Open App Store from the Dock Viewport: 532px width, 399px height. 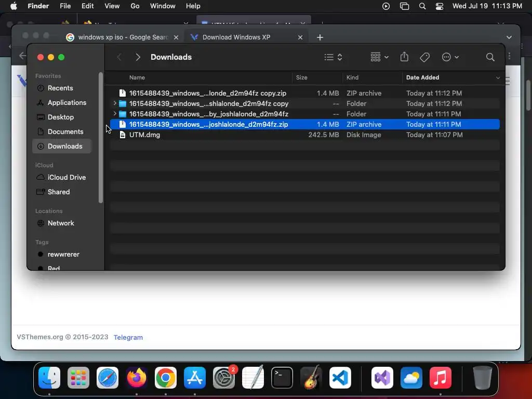[195, 378]
